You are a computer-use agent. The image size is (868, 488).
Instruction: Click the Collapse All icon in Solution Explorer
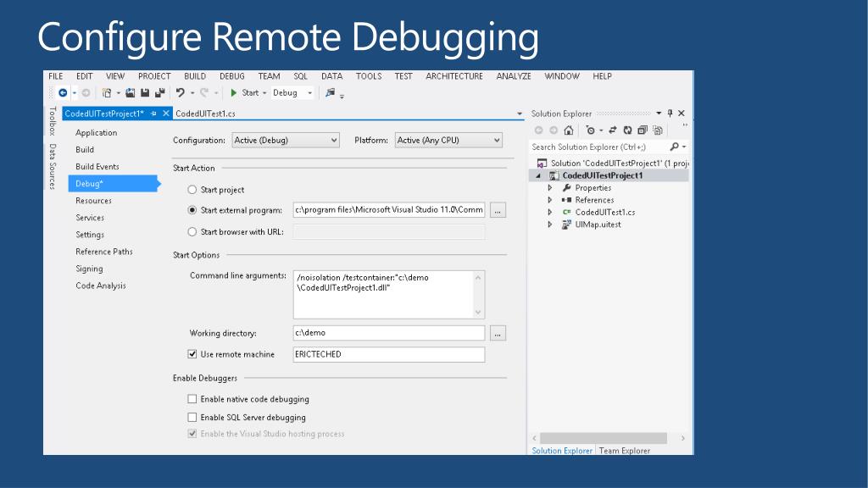pyautogui.click(x=643, y=130)
